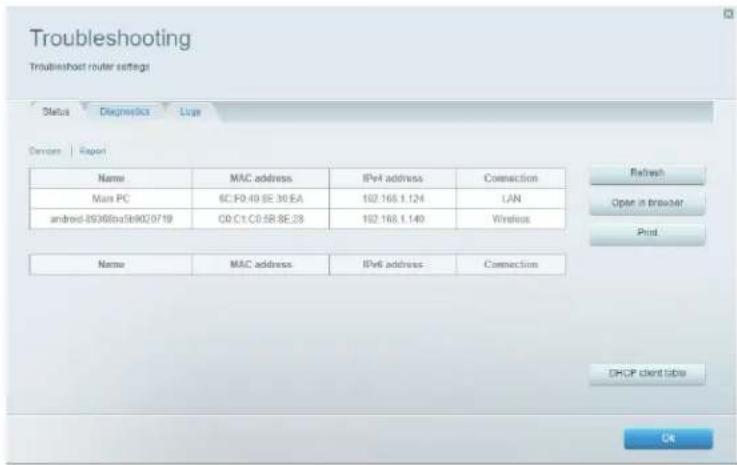Open the Diagnostics tab
737x465 pixels.
pyautogui.click(x=125, y=112)
